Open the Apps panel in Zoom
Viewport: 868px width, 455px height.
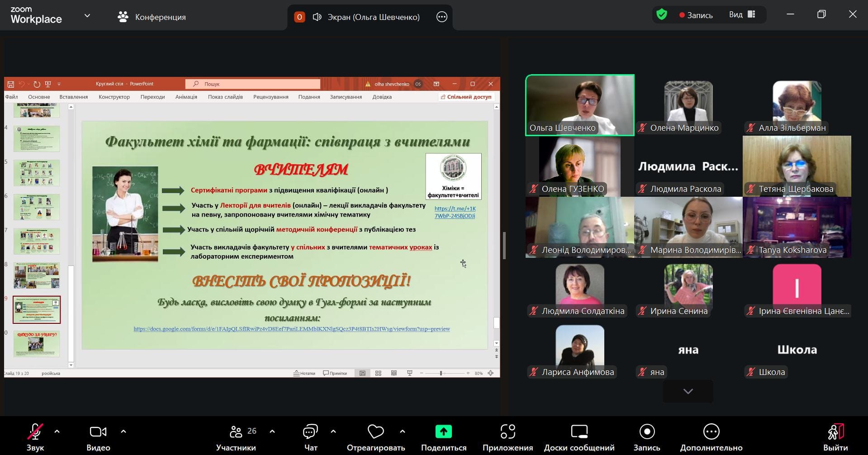[508, 437]
